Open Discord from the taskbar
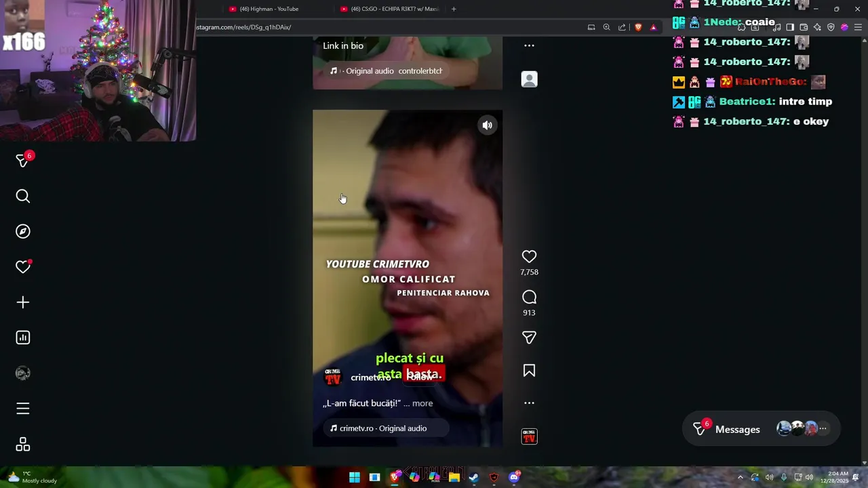The height and width of the screenshot is (488, 868). 514,477
